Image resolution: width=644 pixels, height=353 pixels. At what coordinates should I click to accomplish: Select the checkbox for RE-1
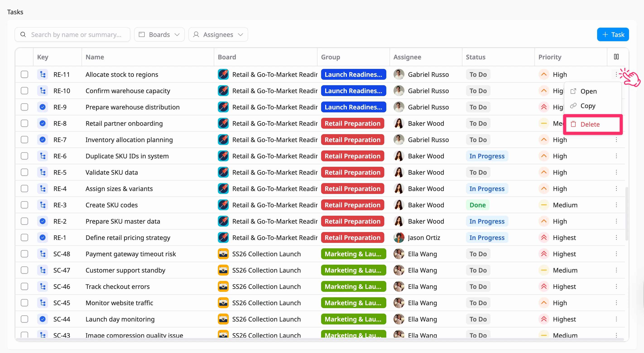click(24, 238)
